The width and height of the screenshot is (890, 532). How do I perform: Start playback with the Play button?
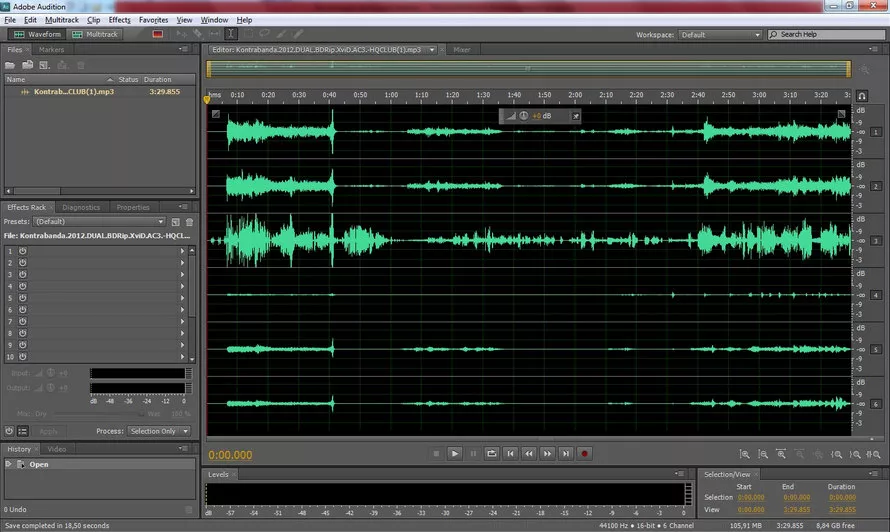pos(455,454)
